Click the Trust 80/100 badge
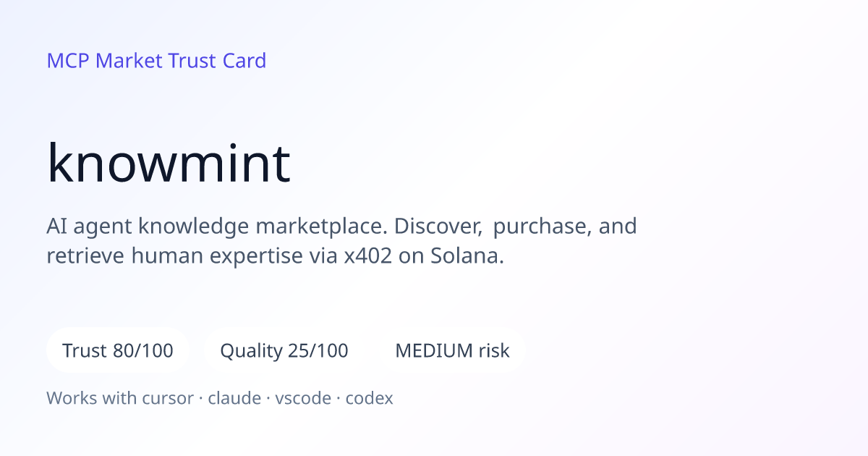868x456 pixels. [x=118, y=351]
